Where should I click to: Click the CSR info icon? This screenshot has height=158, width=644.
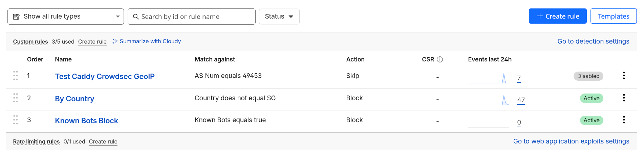click(x=440, y=59)
